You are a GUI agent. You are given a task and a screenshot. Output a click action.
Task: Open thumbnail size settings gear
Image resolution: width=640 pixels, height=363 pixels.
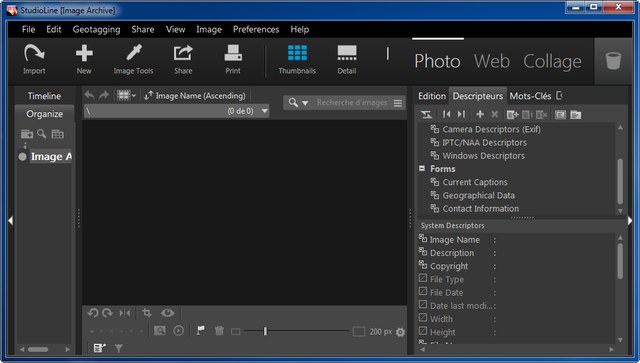coord(400,332)
